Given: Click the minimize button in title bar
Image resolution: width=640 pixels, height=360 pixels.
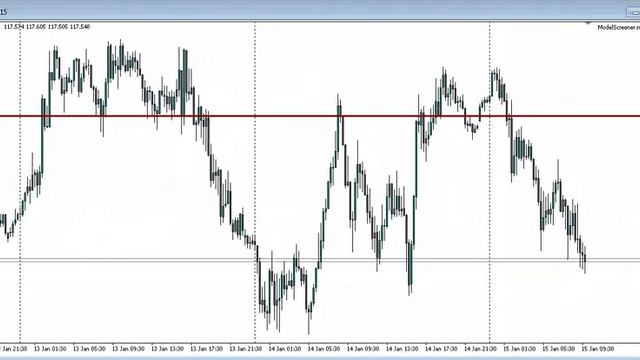Looking at the screenshot, I should (x=634, y=12).
